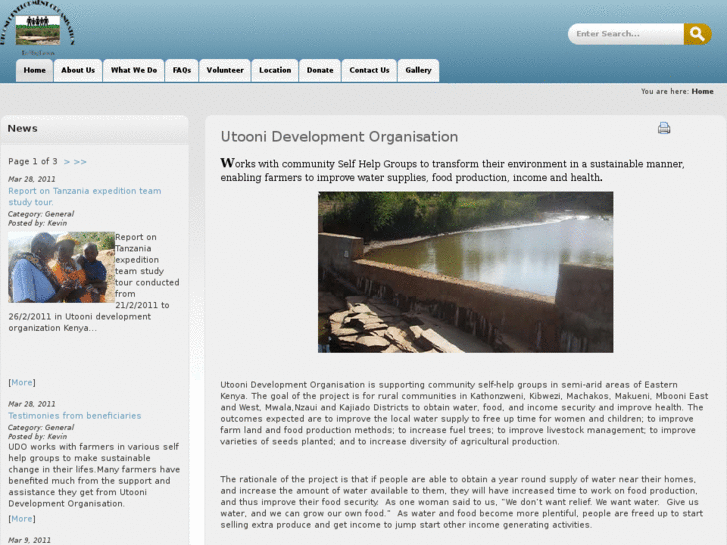The width and height of the screenshot is (727, 545).
Task: Go to next news page arrow
Action: pos(67,162)
